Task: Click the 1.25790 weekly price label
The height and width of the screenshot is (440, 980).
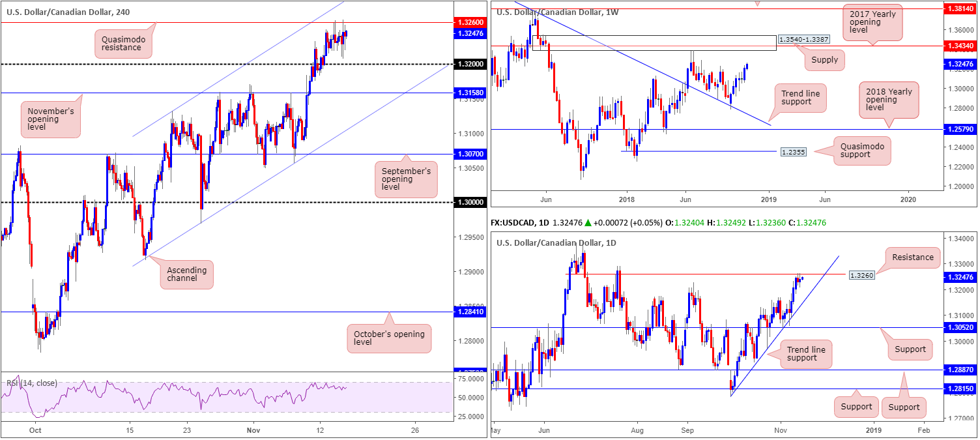Action: tap(961, 129)
